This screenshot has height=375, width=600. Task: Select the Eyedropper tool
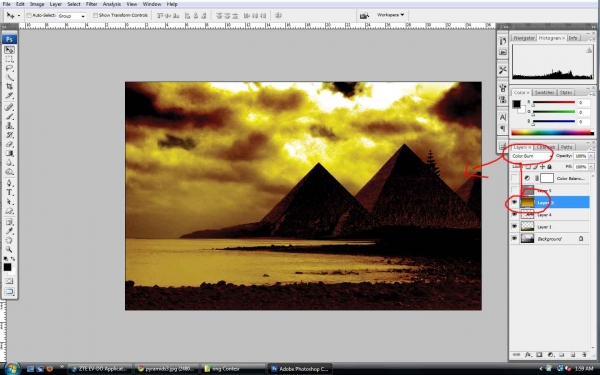pyautogui.click(x=9, y=231)
